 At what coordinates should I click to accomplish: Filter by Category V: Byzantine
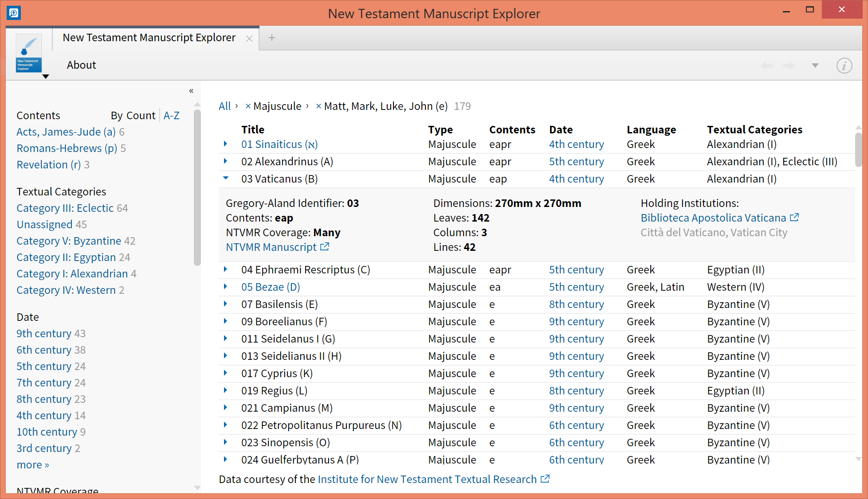point(69,241)
